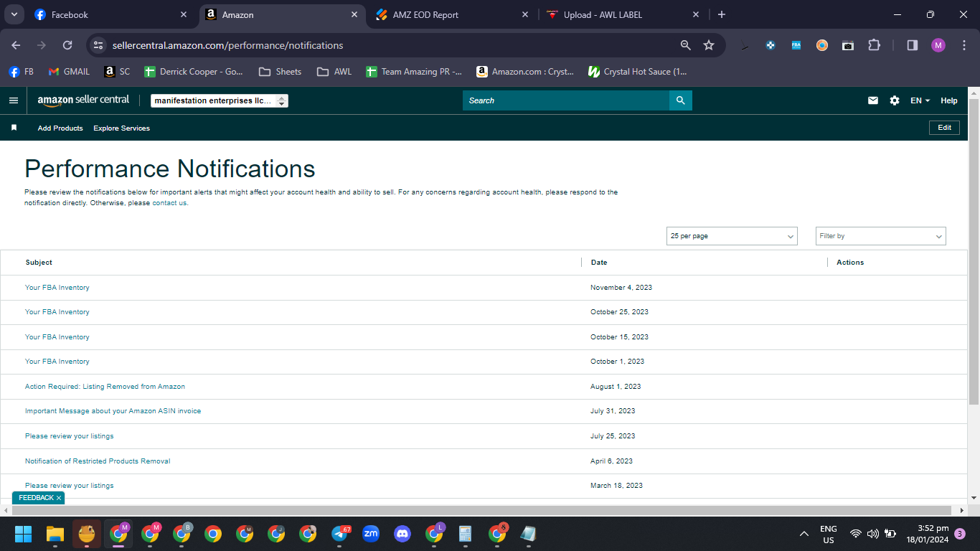The width and height of the screenshot is (980, 551).
Task: Open the Crystal Hot Sauce bookmark
Action: coord(637,72)
